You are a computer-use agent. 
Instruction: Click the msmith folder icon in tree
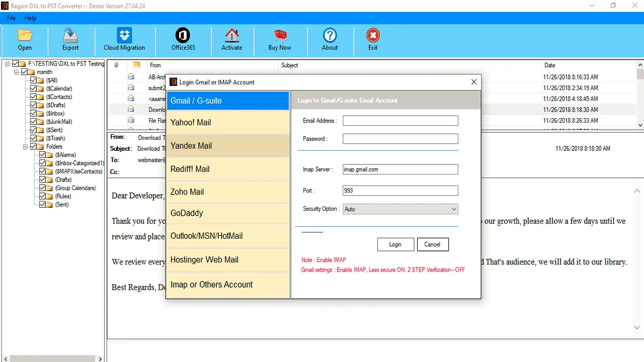32,72
